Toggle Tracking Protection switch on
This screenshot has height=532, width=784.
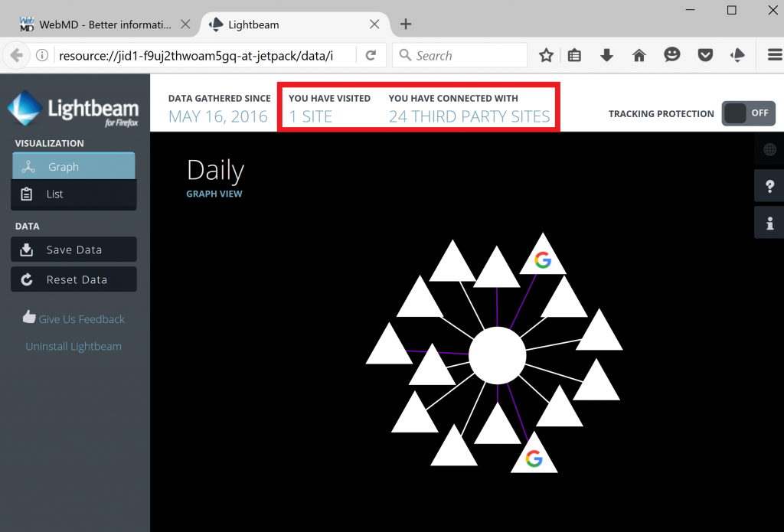(749, 113)
